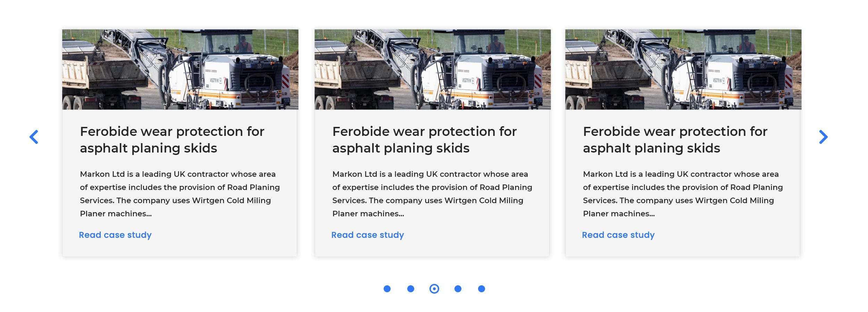
Task: Select the second carousel pagination dot
Action: click(x=410, y=289)
